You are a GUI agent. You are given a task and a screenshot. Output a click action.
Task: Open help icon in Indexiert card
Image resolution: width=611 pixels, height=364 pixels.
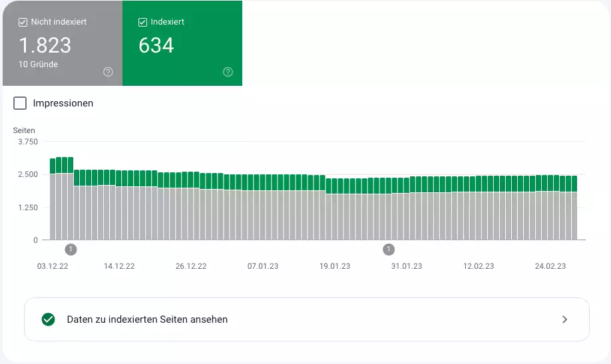pos(228,72)
